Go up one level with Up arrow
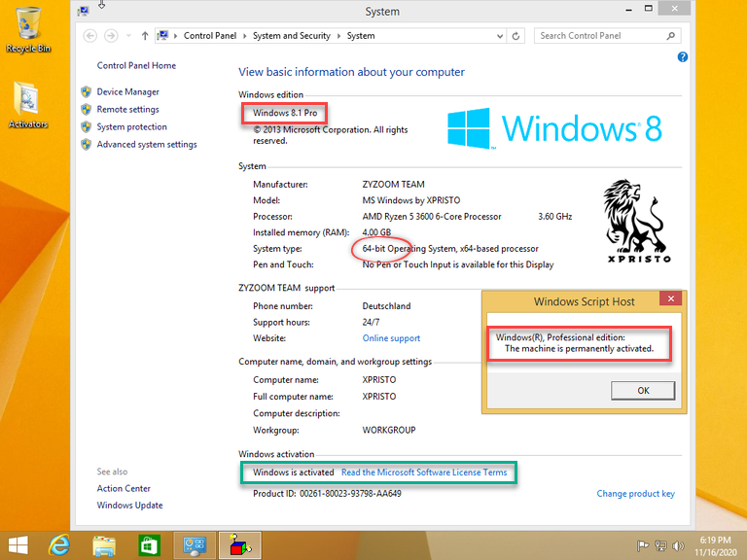The image size is (747, 560). [145, 36]
